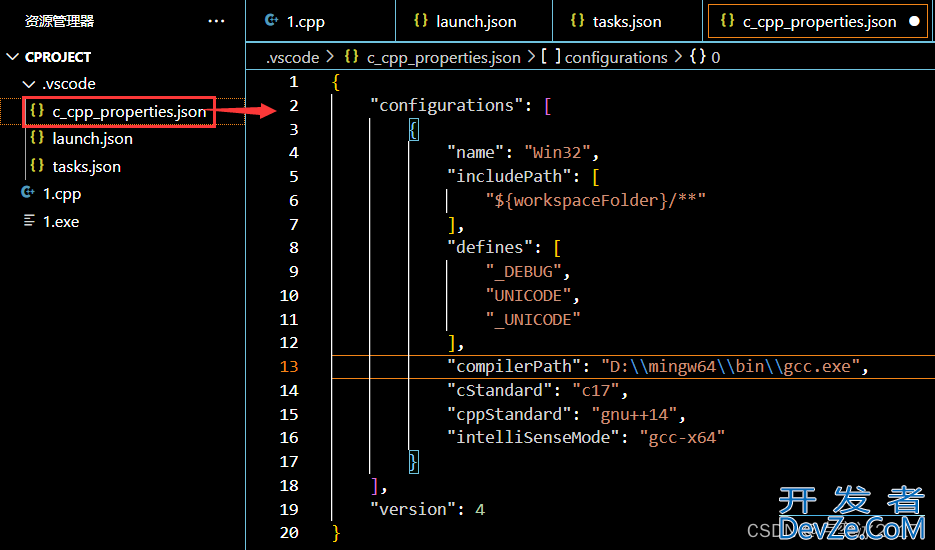Click the object braces icon before breadcrumb 0
The height and width of the screenshot is (550, 935).
(698, 57)
